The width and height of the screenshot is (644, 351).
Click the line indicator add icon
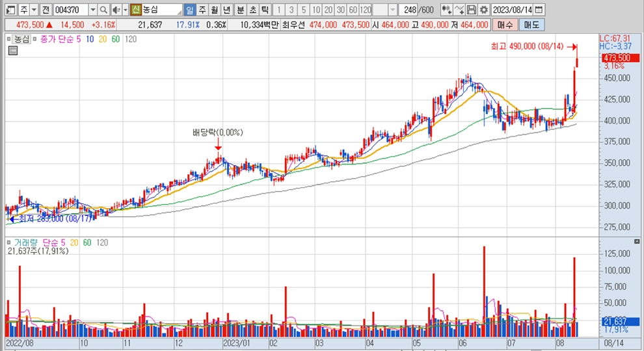[459, 10]
